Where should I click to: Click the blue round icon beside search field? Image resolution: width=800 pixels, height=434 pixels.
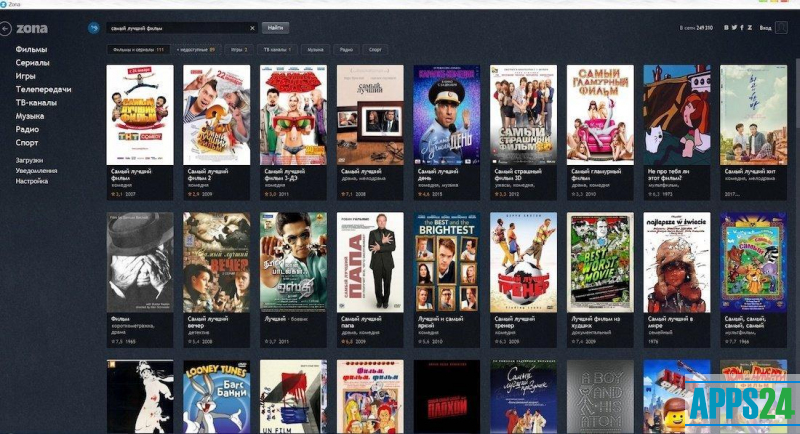(93, 28)
